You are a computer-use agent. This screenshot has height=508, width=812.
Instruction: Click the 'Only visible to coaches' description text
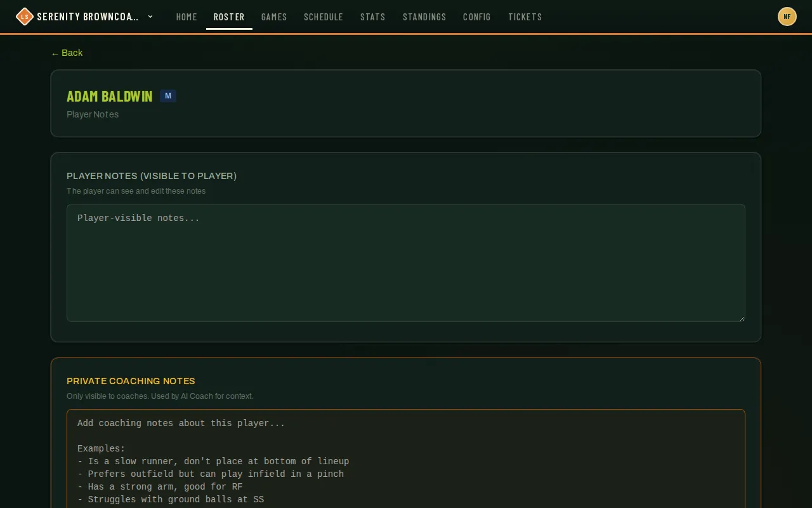[160, 396]
